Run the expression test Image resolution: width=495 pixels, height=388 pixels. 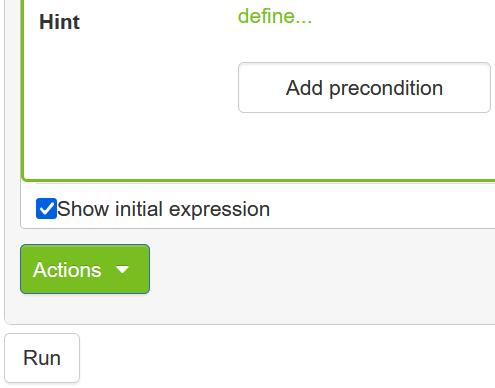(x=42, y=358)
